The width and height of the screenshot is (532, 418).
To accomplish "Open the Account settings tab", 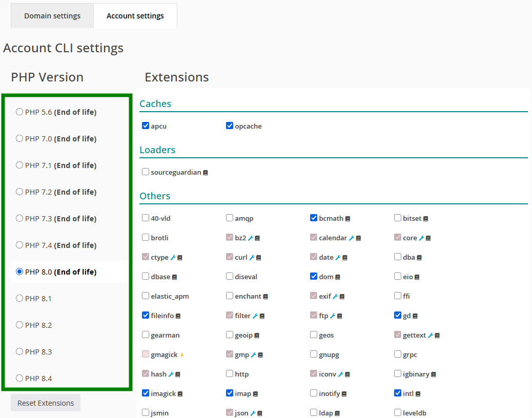I will point(135,16).
